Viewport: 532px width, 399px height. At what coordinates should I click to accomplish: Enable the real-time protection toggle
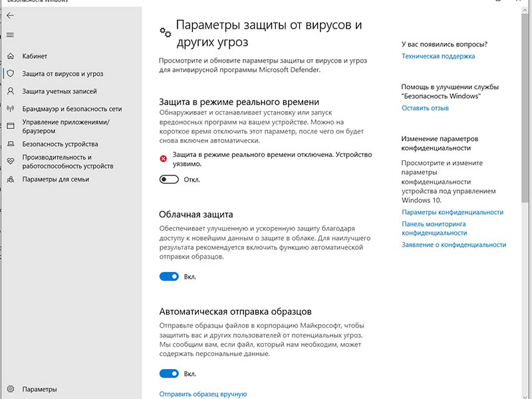tap(169, 179)
